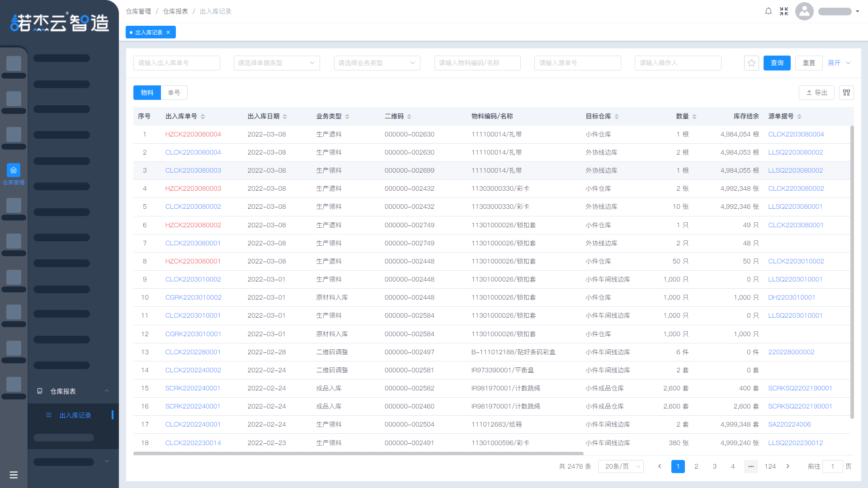
Task: Sort by 出入库单号 column sort icon
Action: click(203, 117)
